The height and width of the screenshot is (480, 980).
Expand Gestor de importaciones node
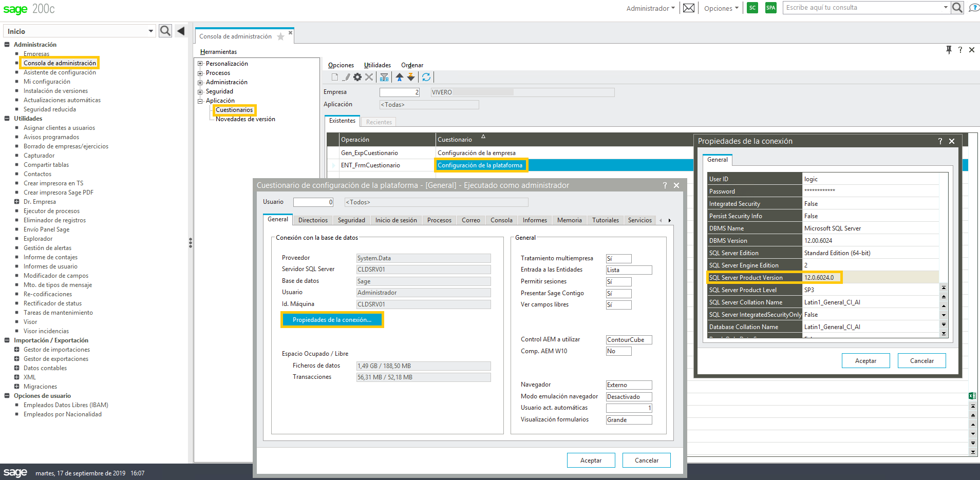[x=17, y=350]
